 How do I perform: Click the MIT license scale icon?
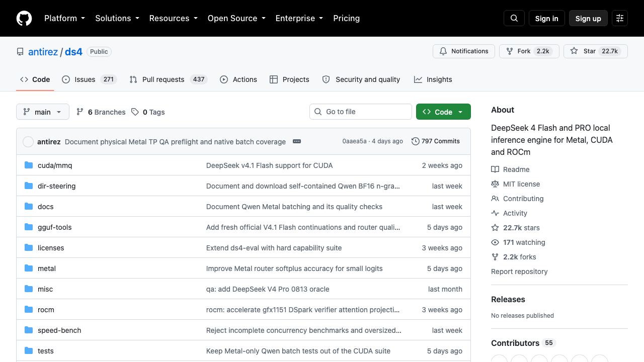coord(495,184)
